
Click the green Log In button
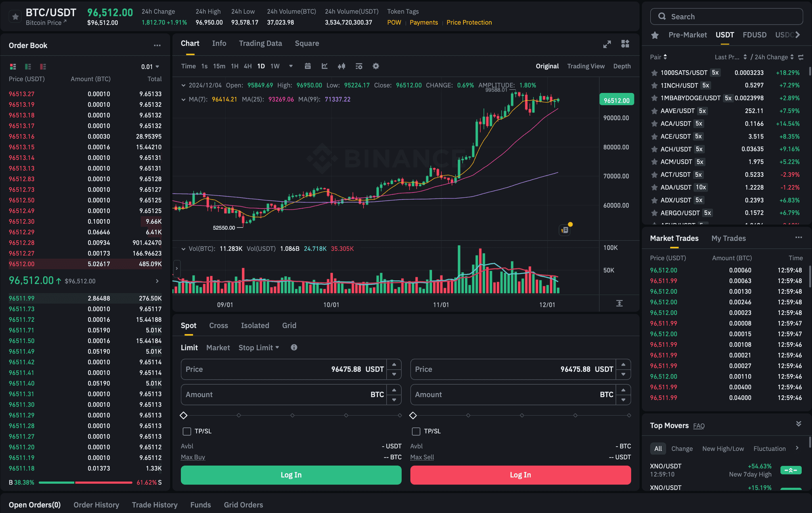[291, 475]
